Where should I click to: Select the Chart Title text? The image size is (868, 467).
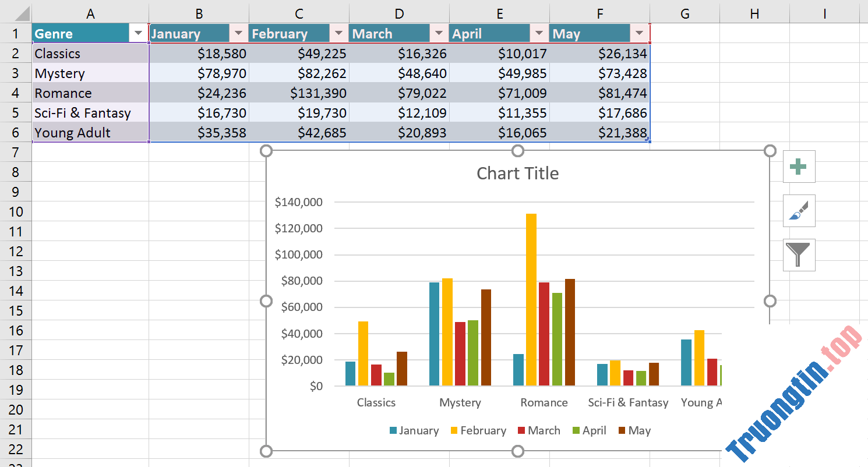coord(517,173)
